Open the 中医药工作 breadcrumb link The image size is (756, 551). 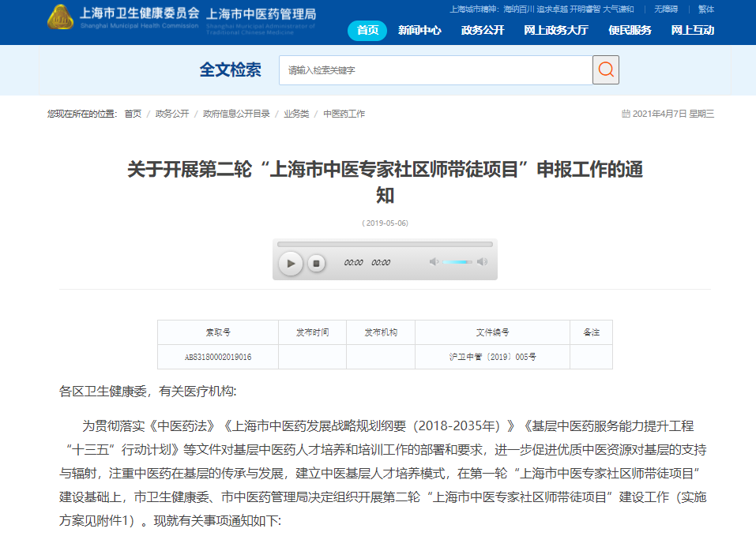[x=344, y=114]
